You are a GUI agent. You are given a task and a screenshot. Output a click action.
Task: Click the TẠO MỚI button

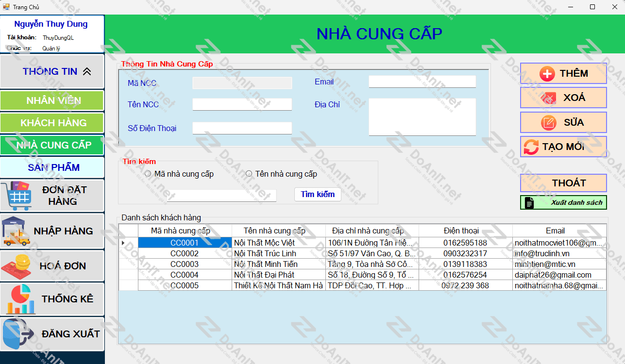(563, 147)
